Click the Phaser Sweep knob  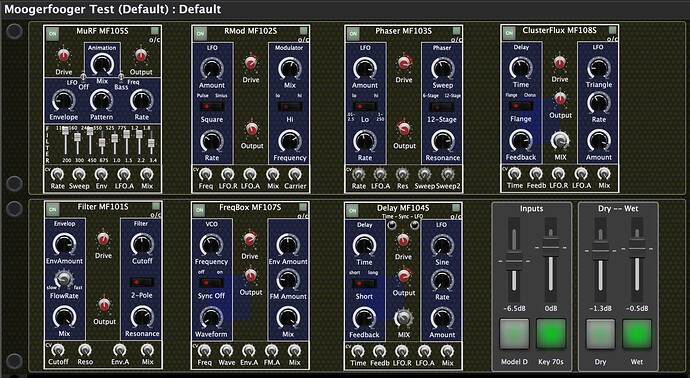[x=442, y=69]
